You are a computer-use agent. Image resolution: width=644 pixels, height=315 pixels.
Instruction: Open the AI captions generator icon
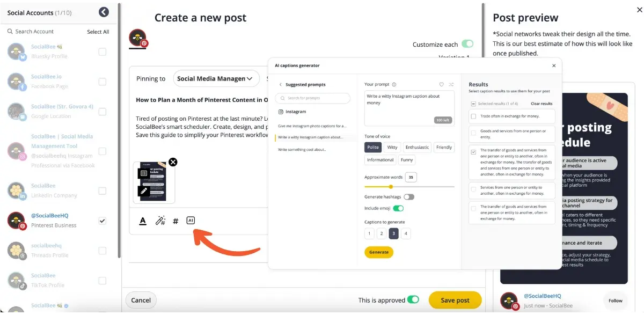191,220
